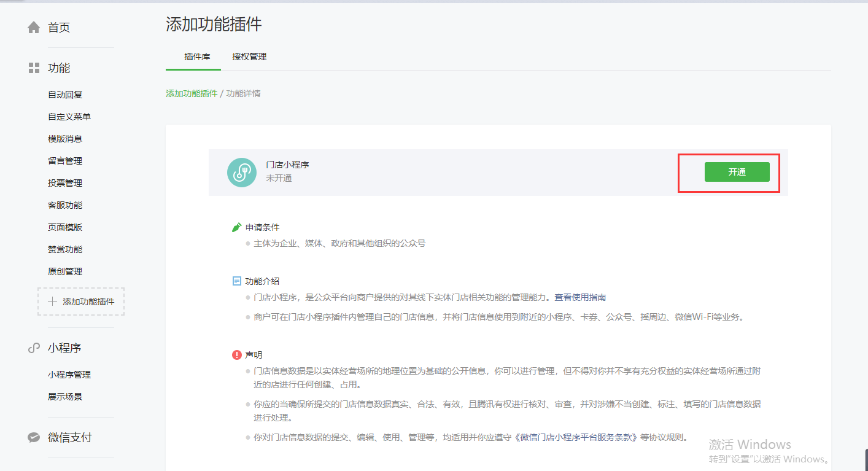Select the 功能 section heading

pos(59,68)
